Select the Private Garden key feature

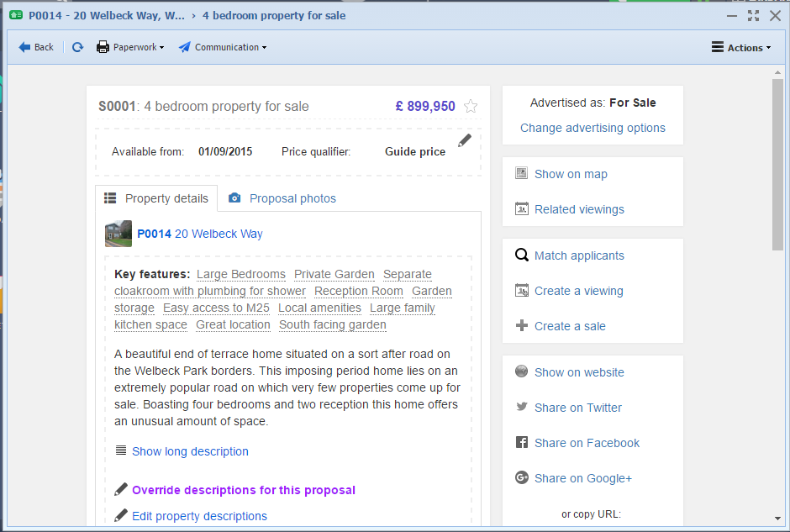334,274
